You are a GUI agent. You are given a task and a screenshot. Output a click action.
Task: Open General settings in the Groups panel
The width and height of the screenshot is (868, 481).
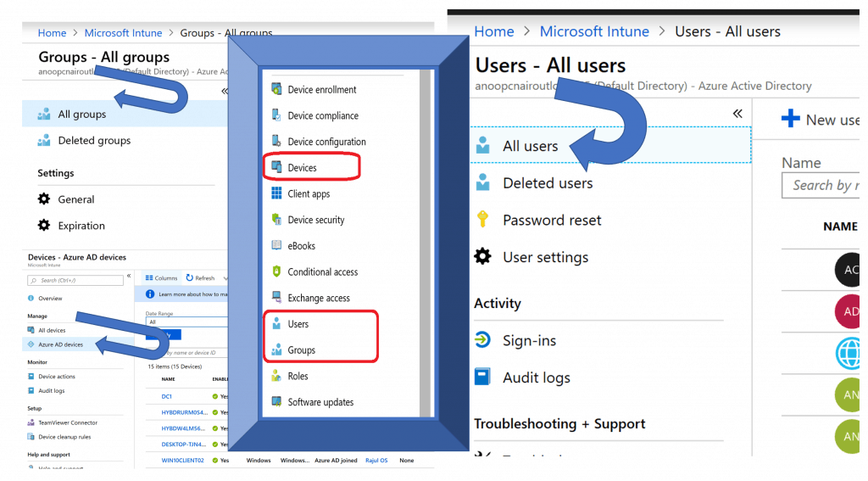(66, 199)
